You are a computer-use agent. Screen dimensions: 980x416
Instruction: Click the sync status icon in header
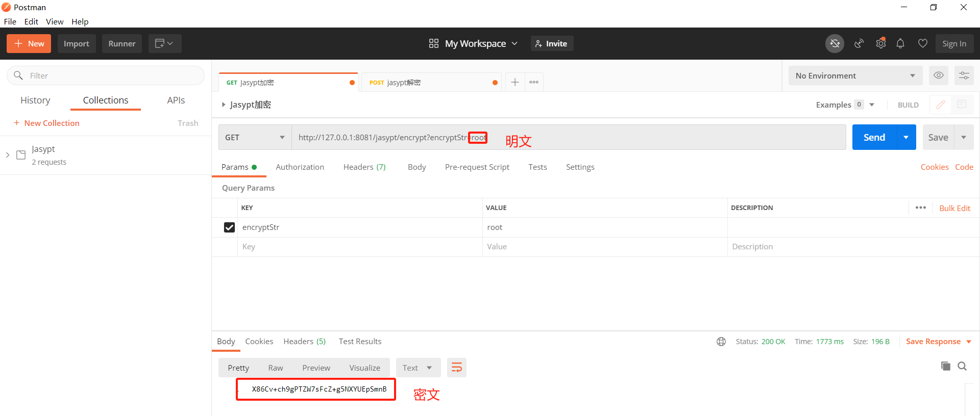click(x=835, y=44)
